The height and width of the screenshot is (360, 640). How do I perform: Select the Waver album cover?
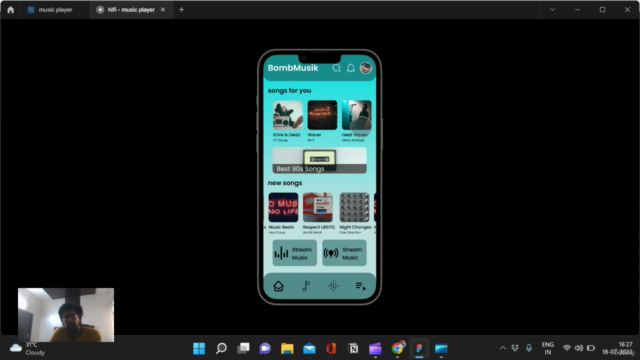[x=322, y=115]
